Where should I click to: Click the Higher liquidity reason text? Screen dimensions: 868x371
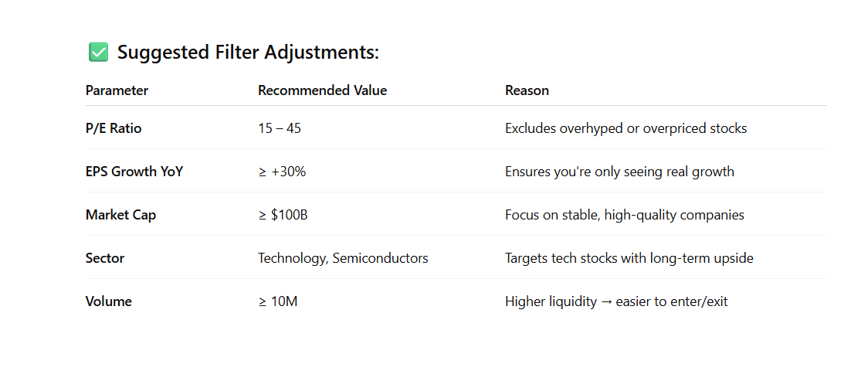click(x=616, y=301)
